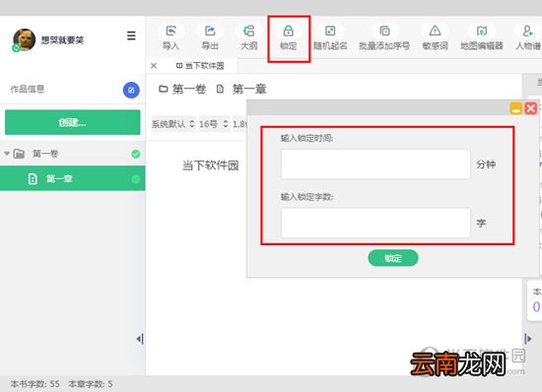Image resolution: width=542 pixels, height=392 pixels.
Task: Open the 导出 export tool
Action: pos(210,37)
